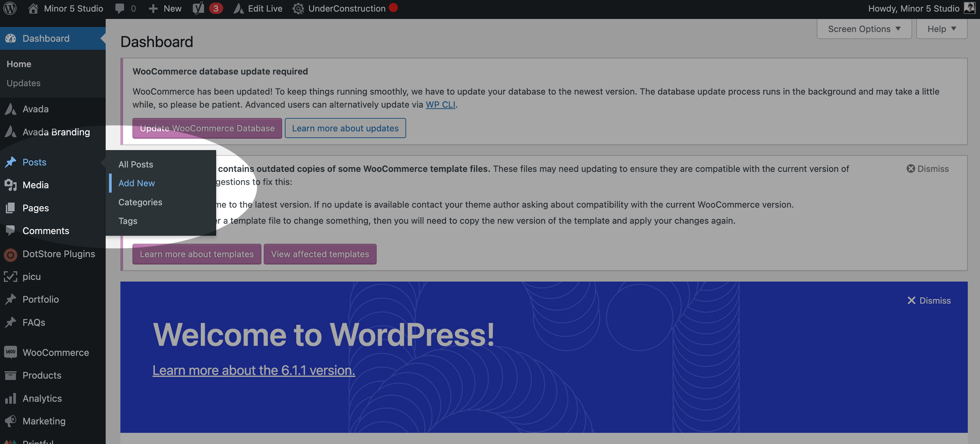
Task: Open the Pages menu label
Action: point(35,208)
